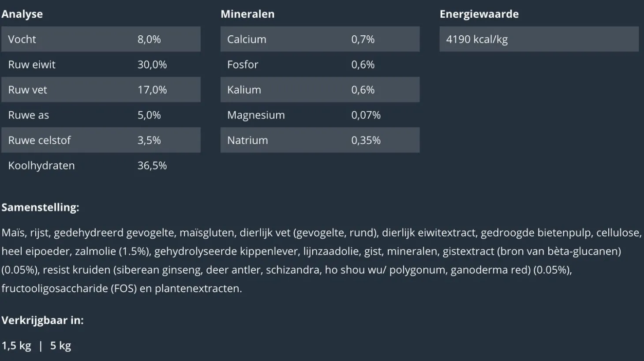644x361 pixels.
Task: Click the Ruwe as 5,0% row
Action: tap(101, 115)
